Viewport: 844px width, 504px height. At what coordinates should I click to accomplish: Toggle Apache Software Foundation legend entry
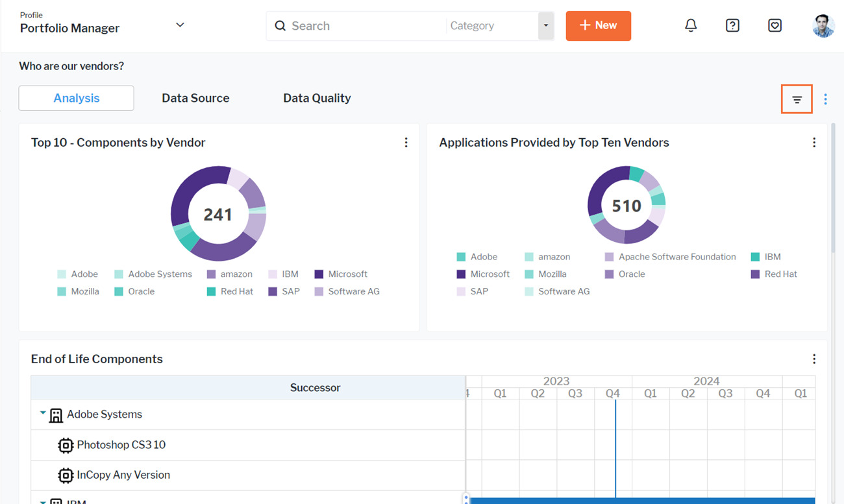[670, 257]
